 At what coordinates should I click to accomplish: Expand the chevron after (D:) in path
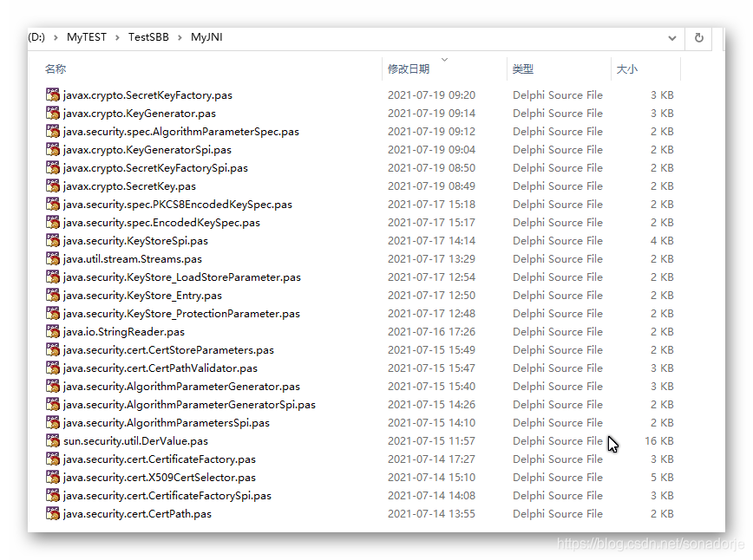[56, 37]
